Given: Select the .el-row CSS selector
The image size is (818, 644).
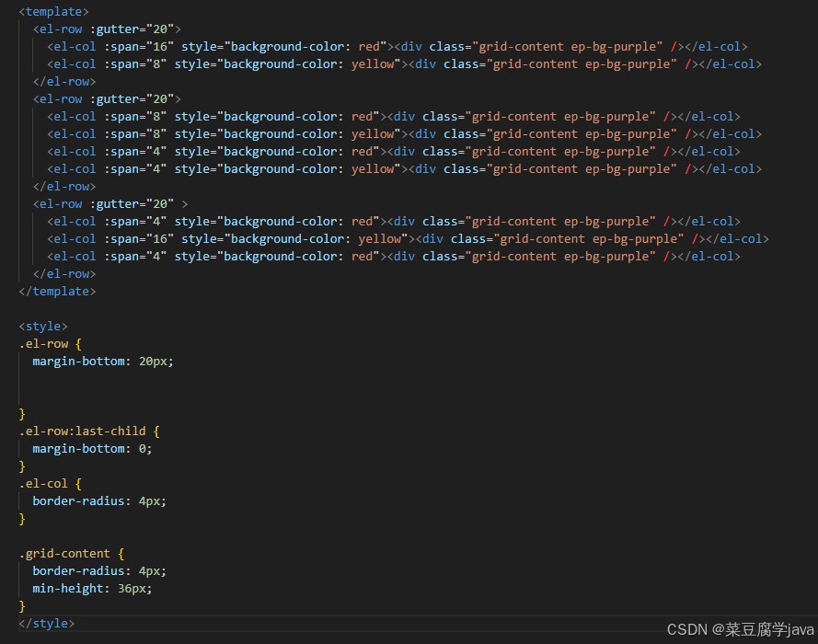Looking at the screenshot, I should click(42, 343).
